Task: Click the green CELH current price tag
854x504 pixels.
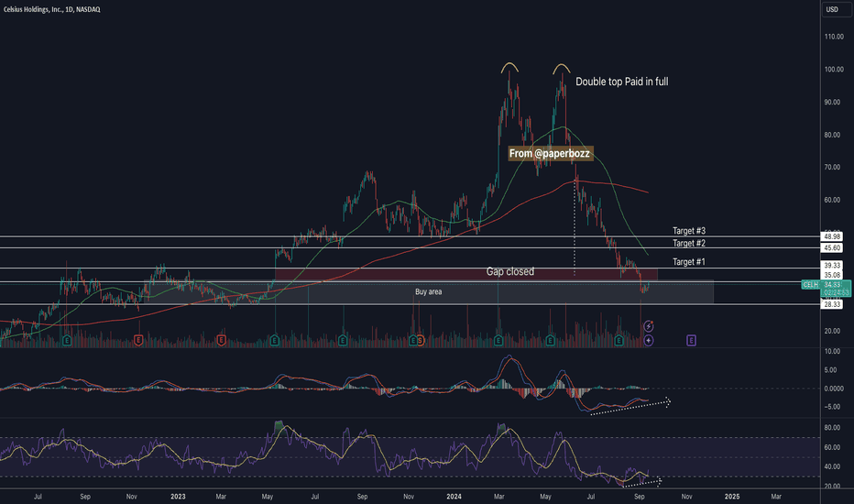Action: [x=827, y=289]
